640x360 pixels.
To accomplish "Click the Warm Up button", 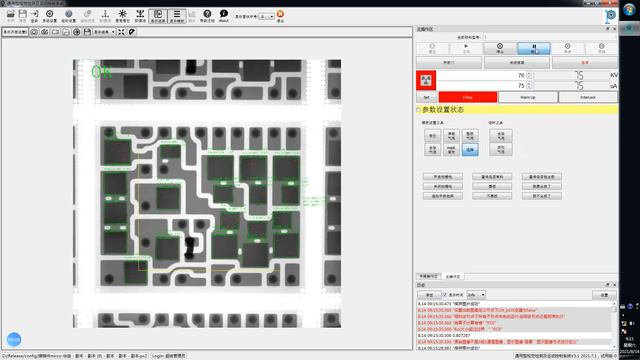I will pos(528,97).
